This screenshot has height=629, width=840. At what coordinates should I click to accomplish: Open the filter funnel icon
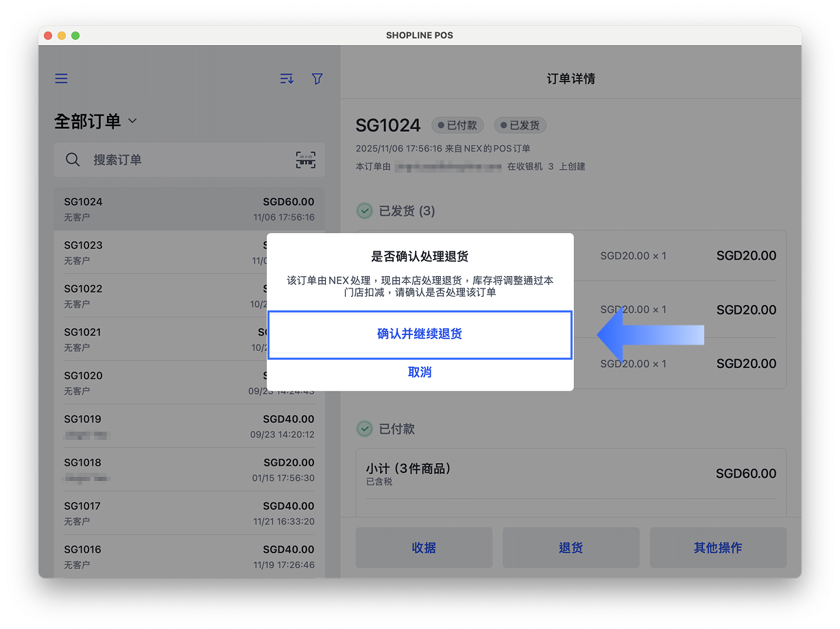click(317, 79)
